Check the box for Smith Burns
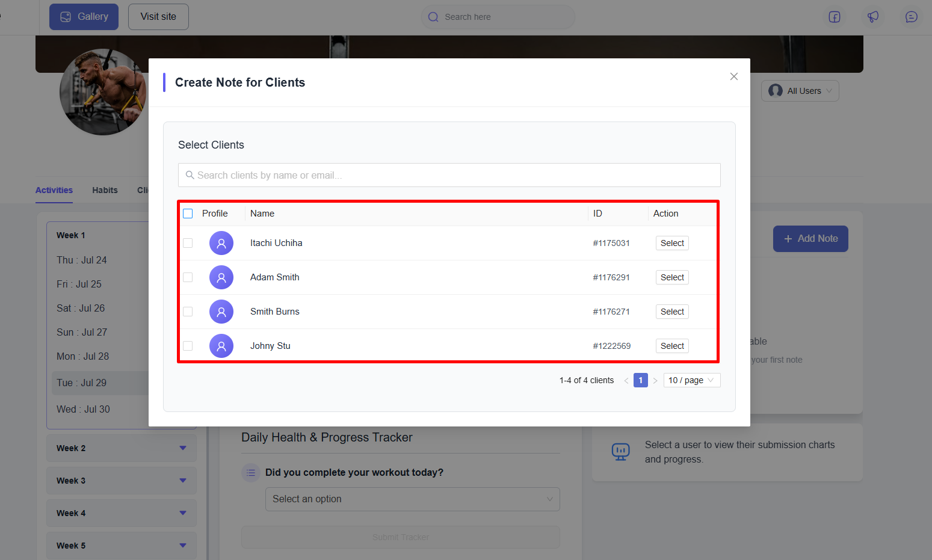Viewport: 932px width, 560px height. pos(188,312)
